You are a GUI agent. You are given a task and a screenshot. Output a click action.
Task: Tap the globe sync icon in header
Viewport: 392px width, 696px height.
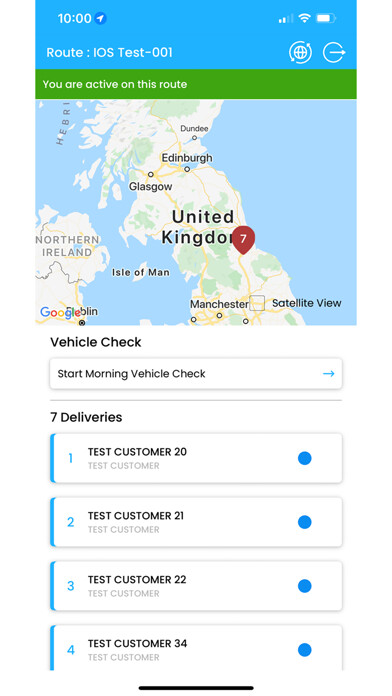pos(300,52)
